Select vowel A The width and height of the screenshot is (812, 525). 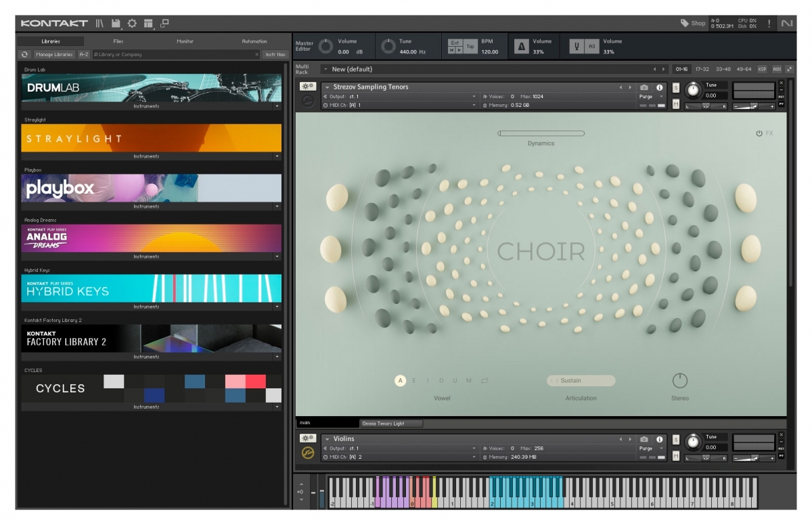(401, 381)
